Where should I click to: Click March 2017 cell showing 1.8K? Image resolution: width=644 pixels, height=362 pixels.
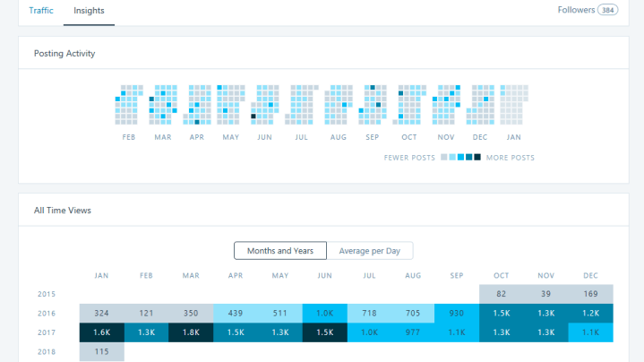pyautogui.click(x=191, y=333)
